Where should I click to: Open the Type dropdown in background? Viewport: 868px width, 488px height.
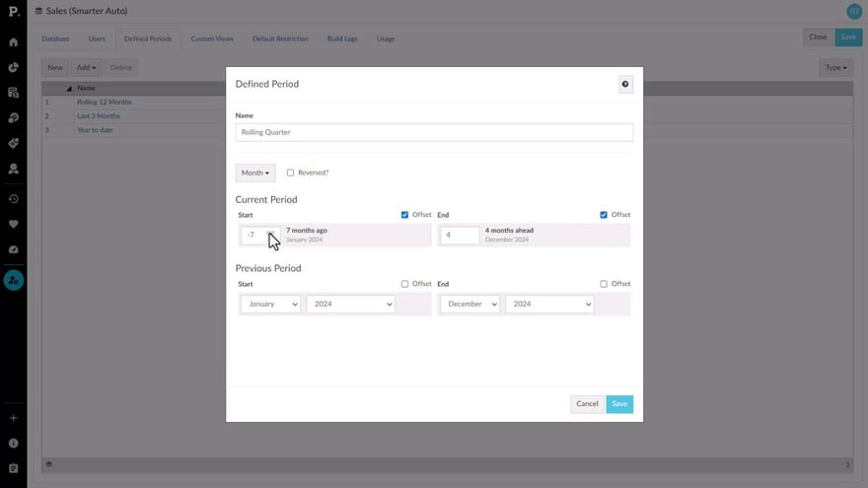point(835,67)
